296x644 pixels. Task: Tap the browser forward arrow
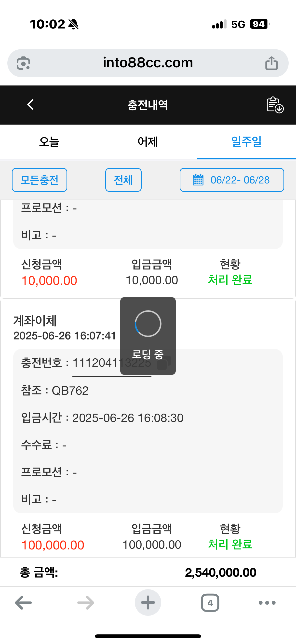[86, 602]
